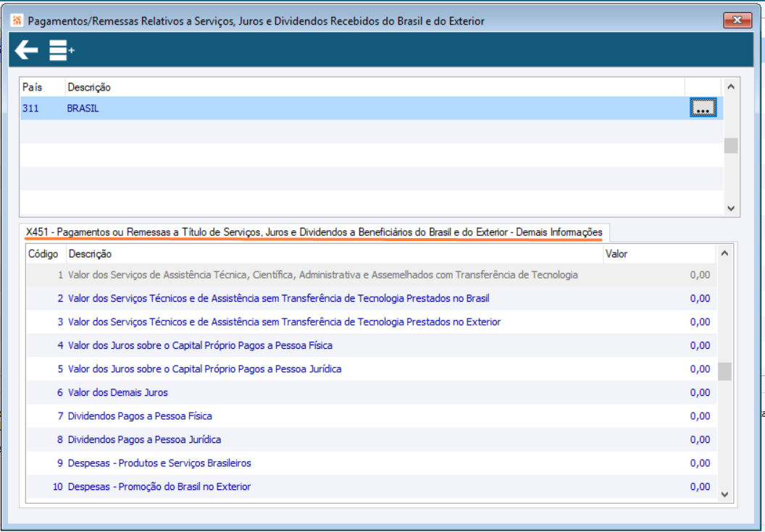Viewport: 765px width, 532px height.
Task: Click the X451 grid scrollbar thumb
Action: 724,371
